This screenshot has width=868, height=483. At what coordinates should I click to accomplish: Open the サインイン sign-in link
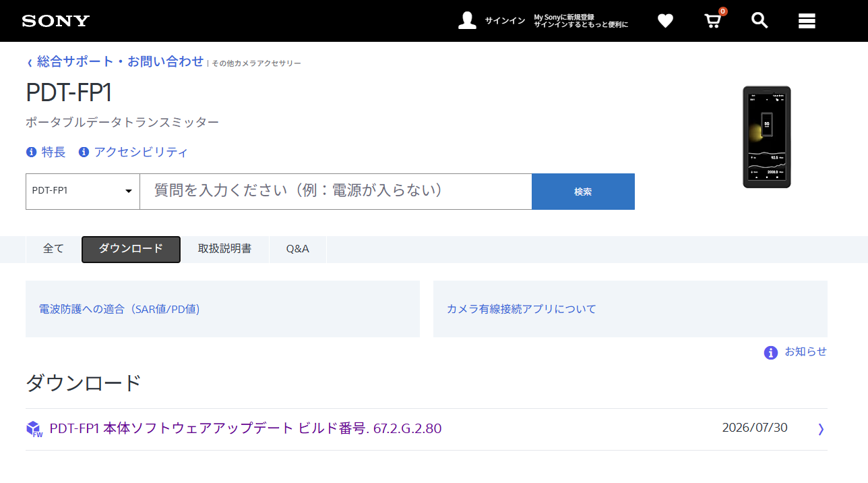click(505, 21)
